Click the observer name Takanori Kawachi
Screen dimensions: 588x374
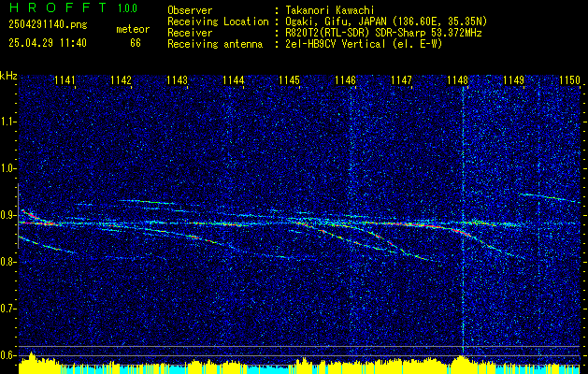coord(330,10)
